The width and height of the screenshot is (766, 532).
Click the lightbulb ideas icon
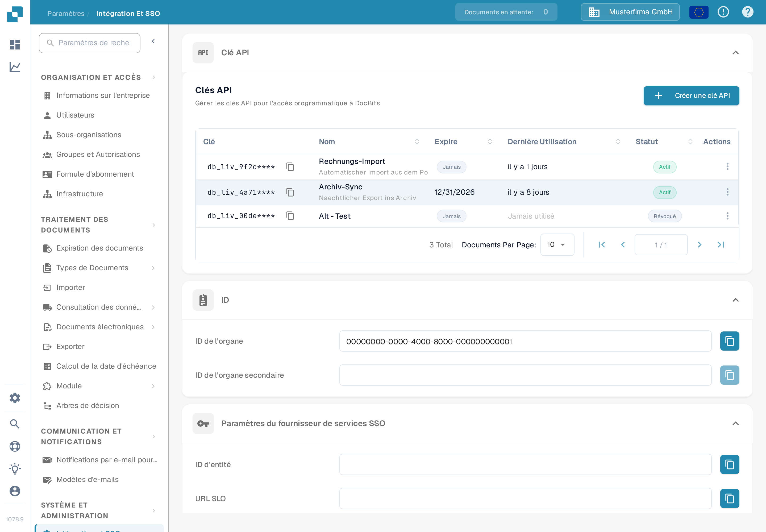(x=15, y=469)
